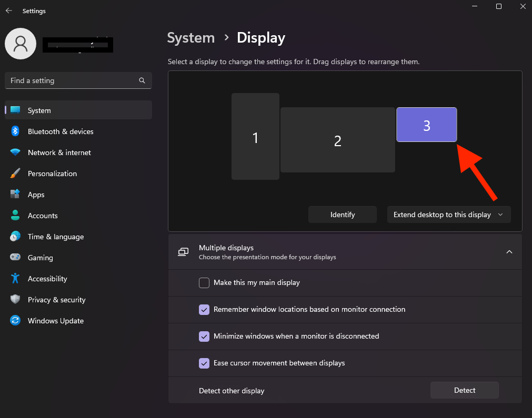The image size is (532, 418).
Task: Select Time & language in sidebar
Action: click(x=56, y=237)
